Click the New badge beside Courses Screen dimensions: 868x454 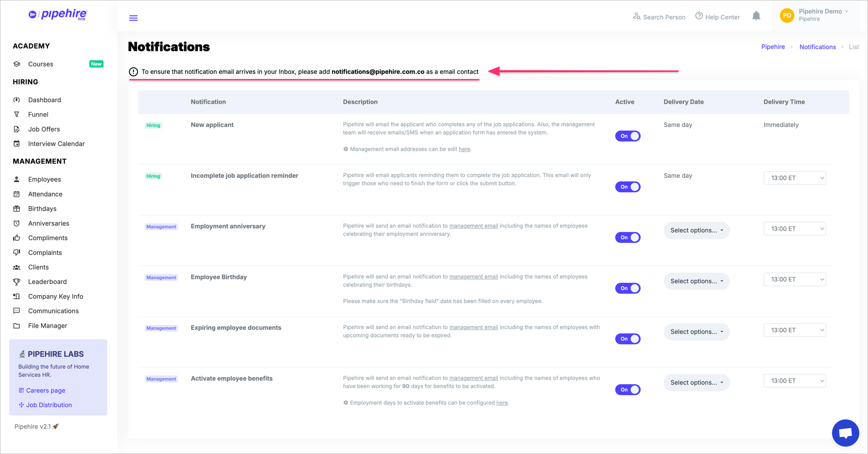[x=96, y=64]
